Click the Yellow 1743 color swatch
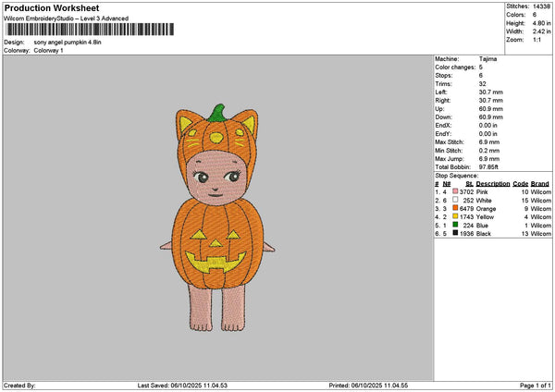 (x=455, y=216)
